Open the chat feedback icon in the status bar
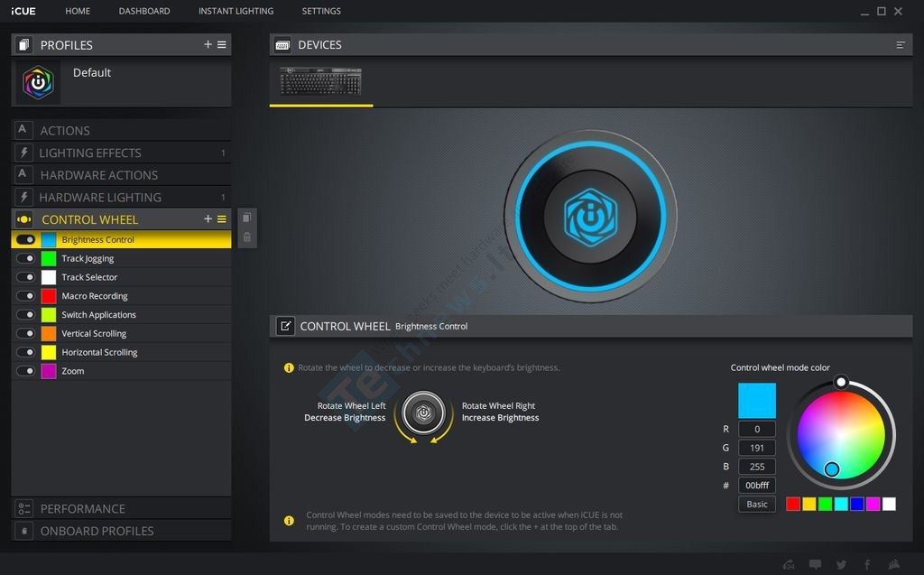 click(815, 564)
